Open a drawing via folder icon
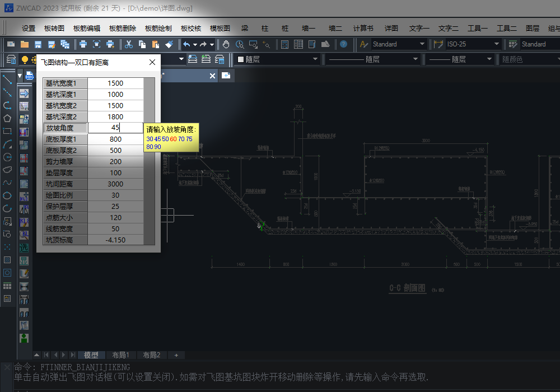The height and width of the screenshot is (392, 560). pyautogui.click(x=25, y=44)
